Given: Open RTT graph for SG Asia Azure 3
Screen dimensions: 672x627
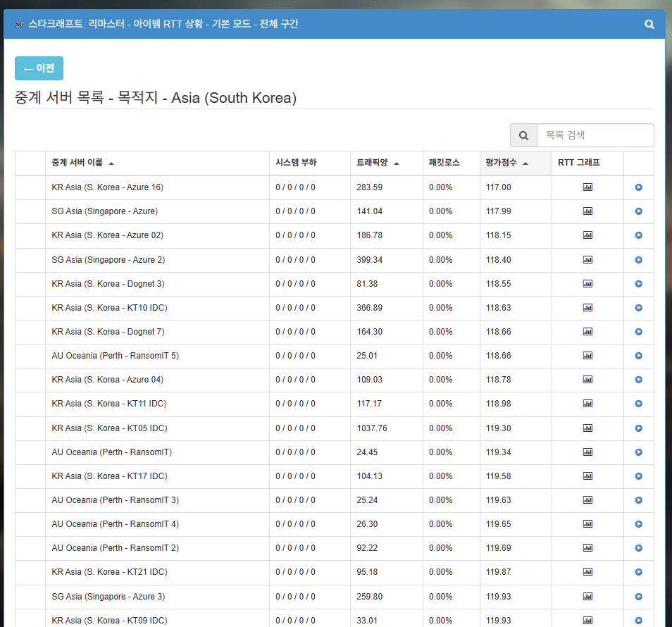Looking at the screenshot, I should tap(587, 597).
